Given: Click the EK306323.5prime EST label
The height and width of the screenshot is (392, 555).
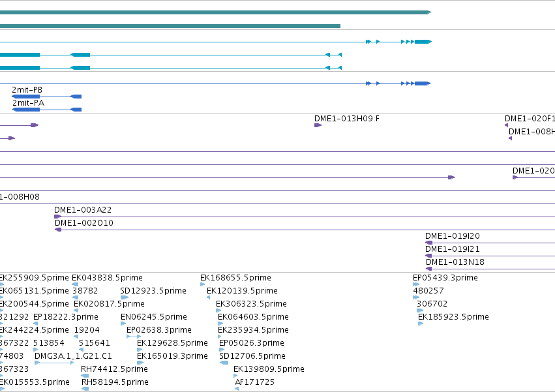Looking at the screenshot, I should pos(251,304).
